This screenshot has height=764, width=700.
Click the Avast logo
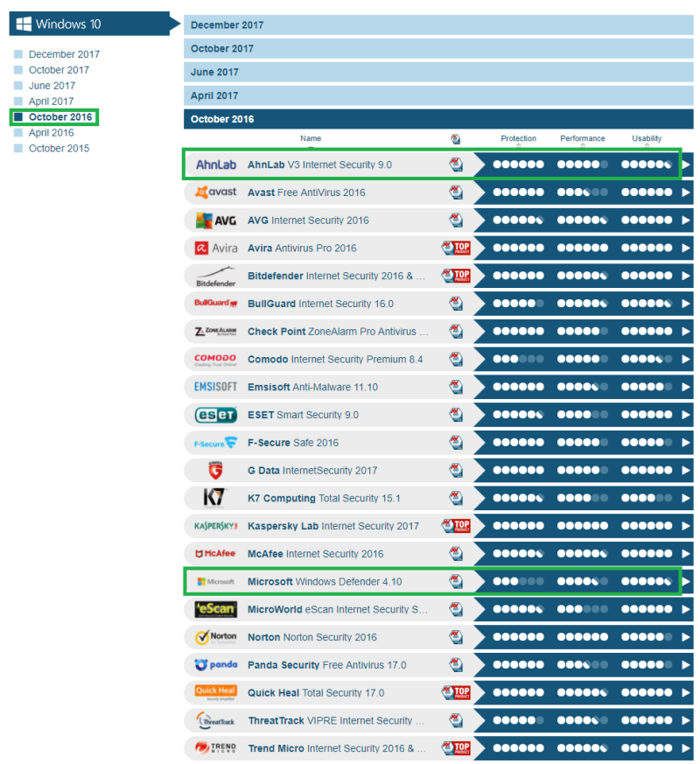click(x=216, y=192)
